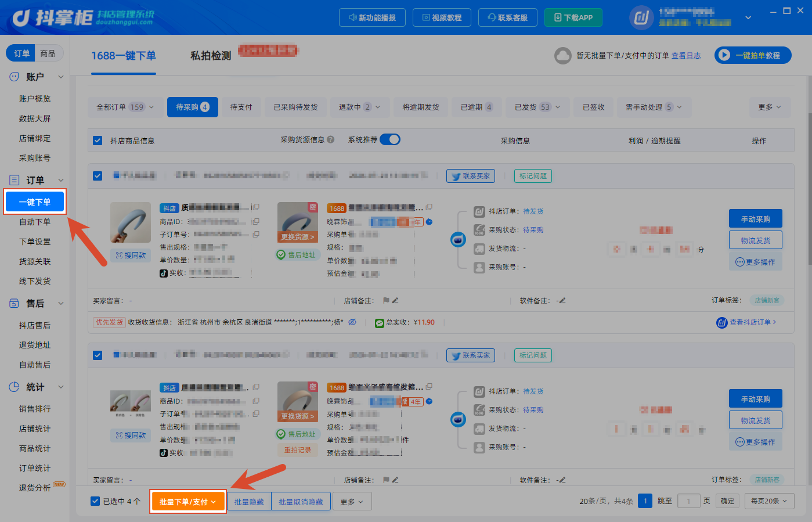Reveal the masked recipient address via eye icon
812x522 pixels.
point(352,322)
